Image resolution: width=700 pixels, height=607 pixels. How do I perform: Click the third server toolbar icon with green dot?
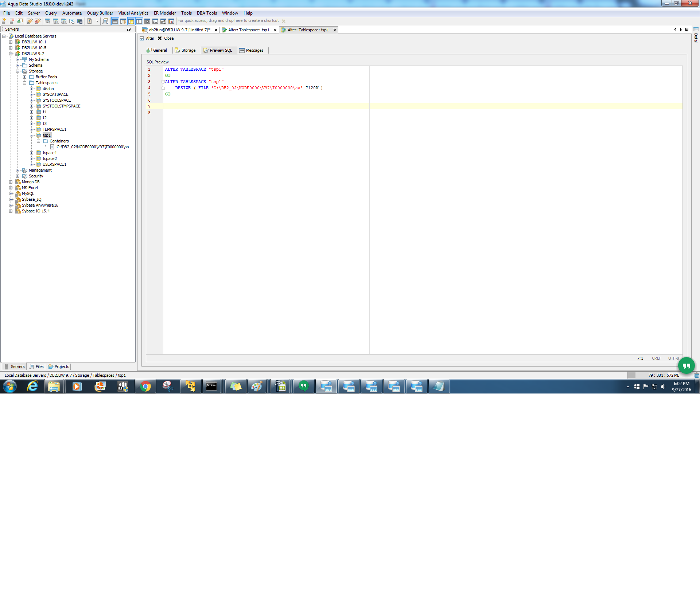(x=20, y=21)
